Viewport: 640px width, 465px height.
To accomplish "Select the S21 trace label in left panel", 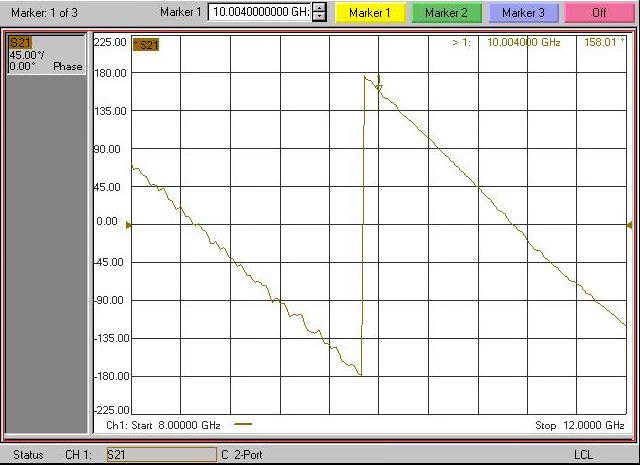I will tap(20, 42).
